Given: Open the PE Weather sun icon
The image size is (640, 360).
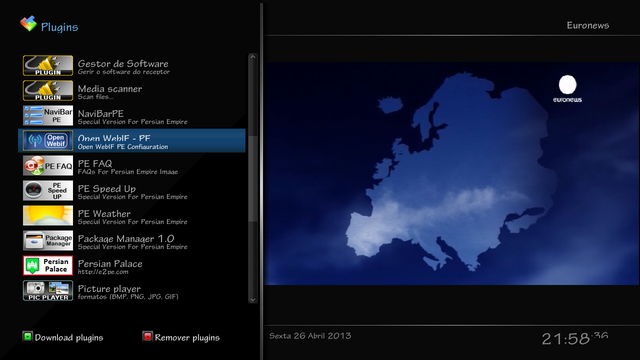Looking at the screenshot, I should pos(48,216).
